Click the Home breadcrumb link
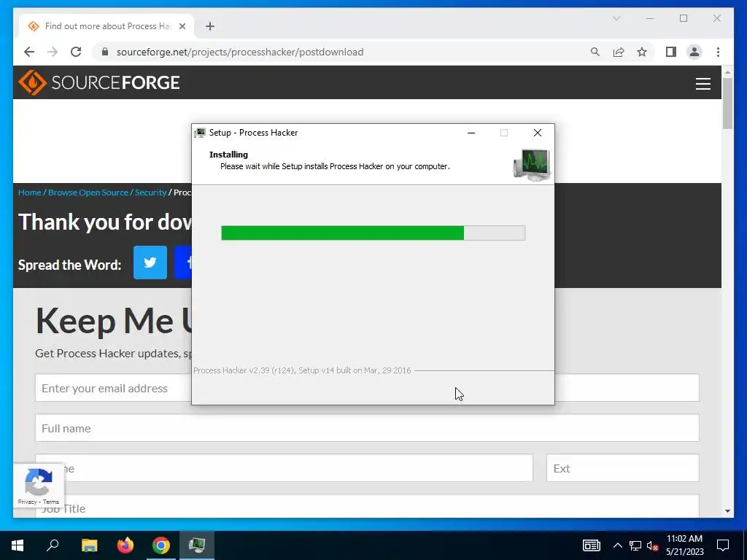 point(29,192)
